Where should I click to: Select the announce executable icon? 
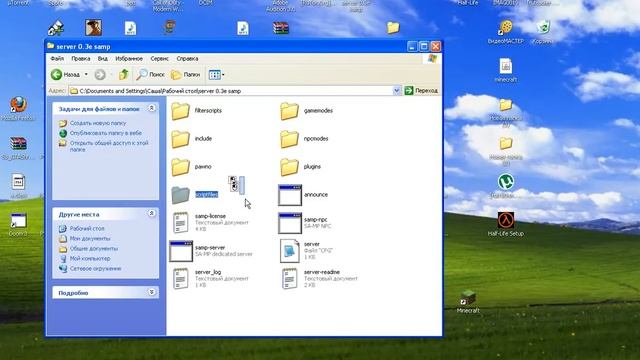[x=290, y=195]
